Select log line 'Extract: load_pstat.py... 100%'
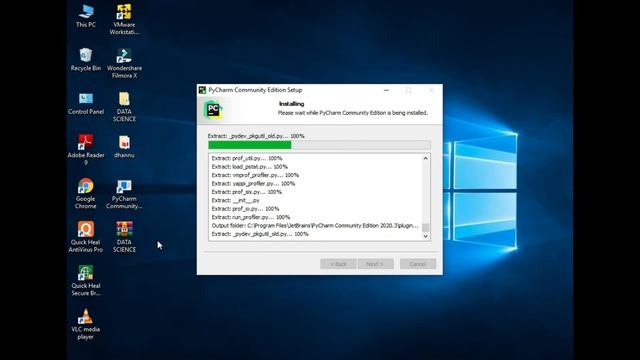Image resolution: width=640 pixels, height=360 pixels. [x=249, y=167]
